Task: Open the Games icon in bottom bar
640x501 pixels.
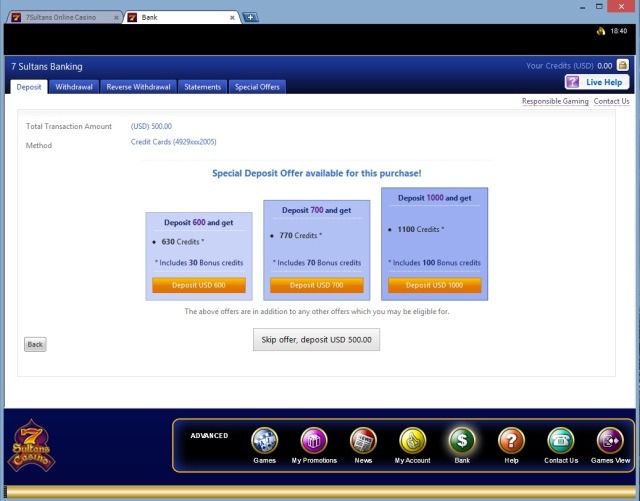Action: [264, 441]
